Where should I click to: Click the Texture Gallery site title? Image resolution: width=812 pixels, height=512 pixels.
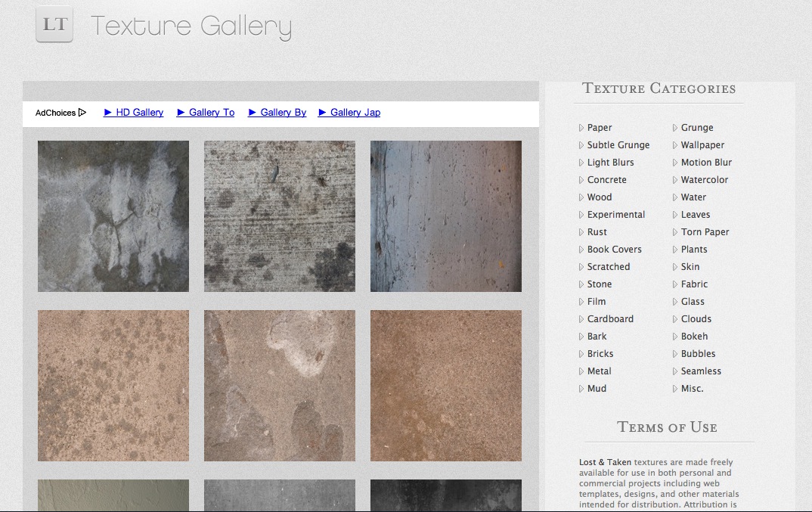coord(191,26)
